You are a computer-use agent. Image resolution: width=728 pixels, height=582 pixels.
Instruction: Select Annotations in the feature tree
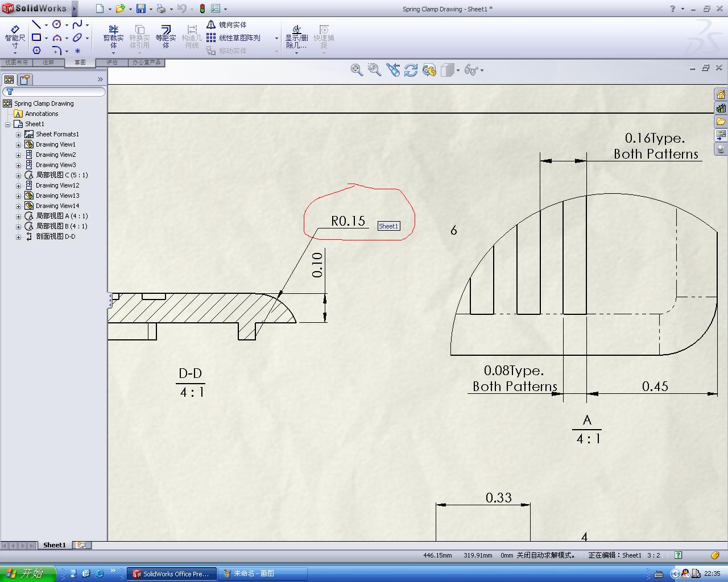click(x=42, y=114)
